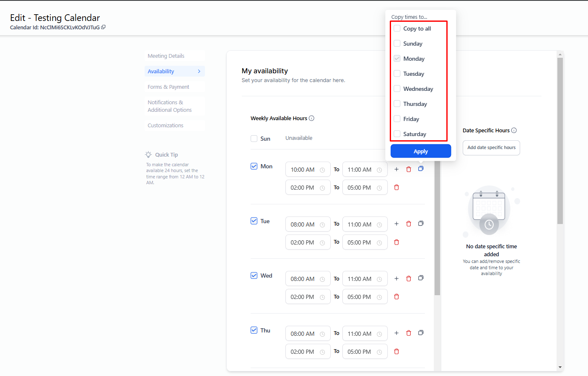This screenshot has width=588, height=376.
Task: Click the copy times icon for Thursday
Action: (x=421, y=333)
